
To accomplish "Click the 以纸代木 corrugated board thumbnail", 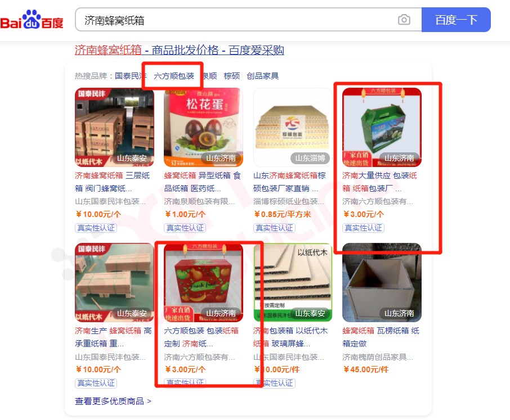I will 293,283.
